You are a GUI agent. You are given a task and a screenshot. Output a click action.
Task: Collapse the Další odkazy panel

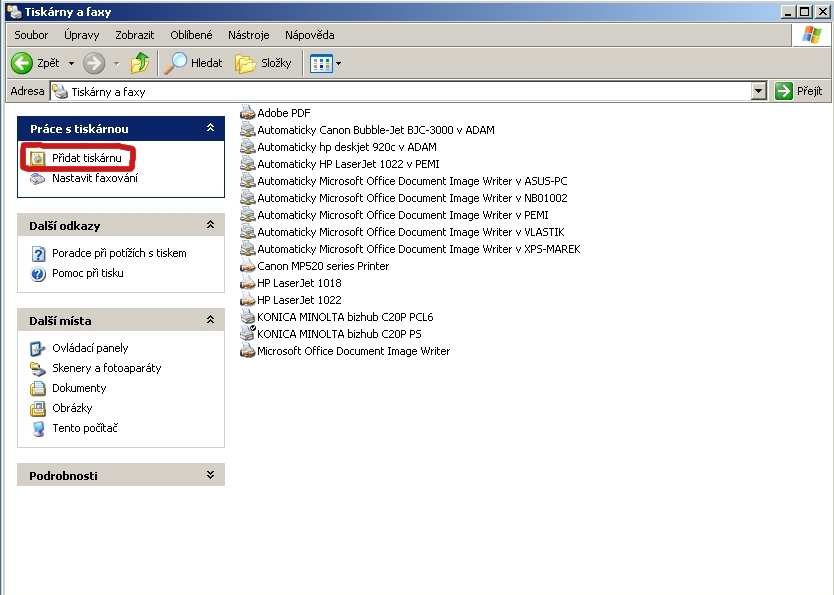tap(210, 225)
